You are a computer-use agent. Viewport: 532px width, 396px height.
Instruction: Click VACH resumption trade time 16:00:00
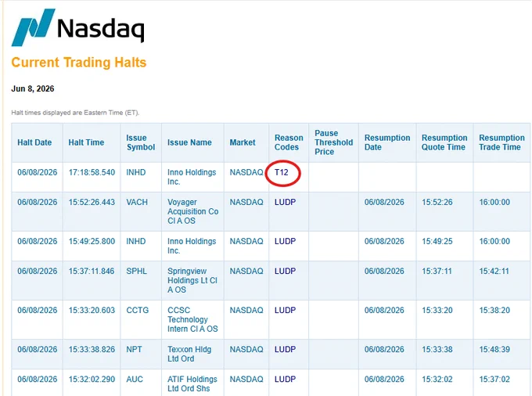(494, 202)
